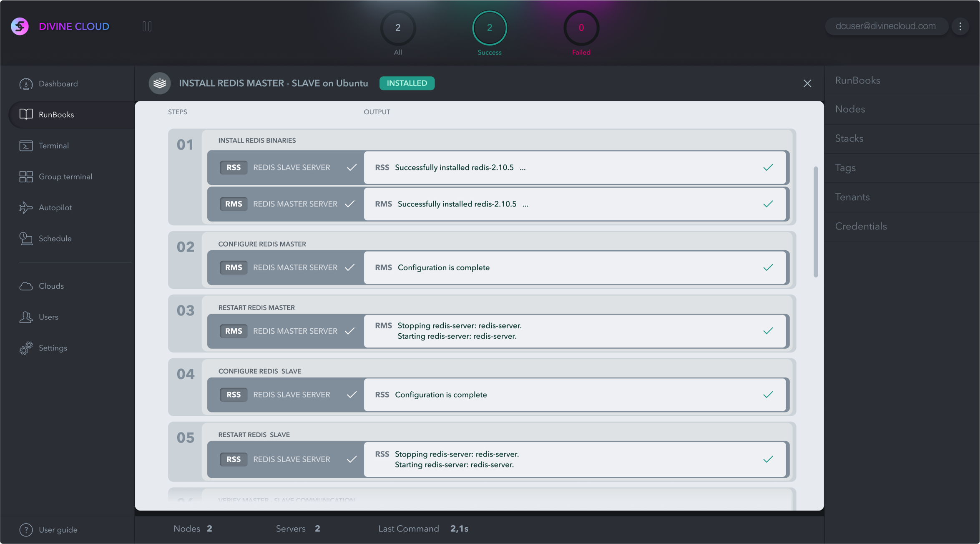Open the Terminal icon in sidebar
Image resolution: width=980 pixels, height=544 pixels.
coord(26,146)
